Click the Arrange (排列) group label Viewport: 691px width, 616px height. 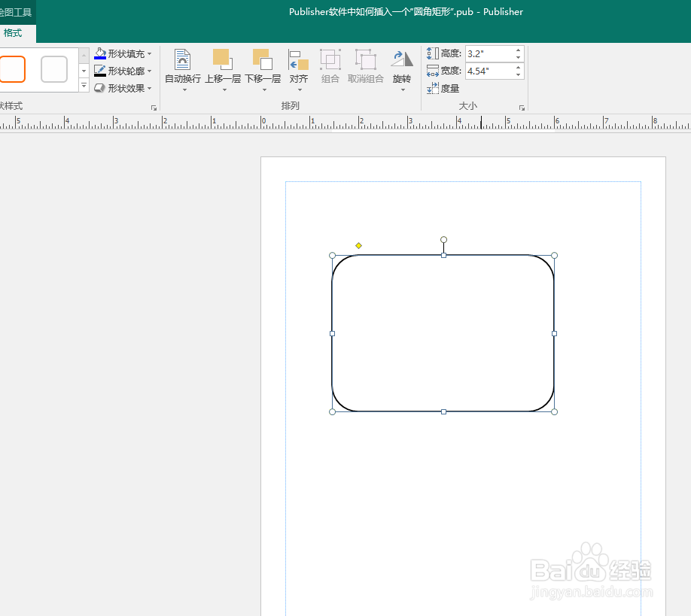tap(291, 106)
